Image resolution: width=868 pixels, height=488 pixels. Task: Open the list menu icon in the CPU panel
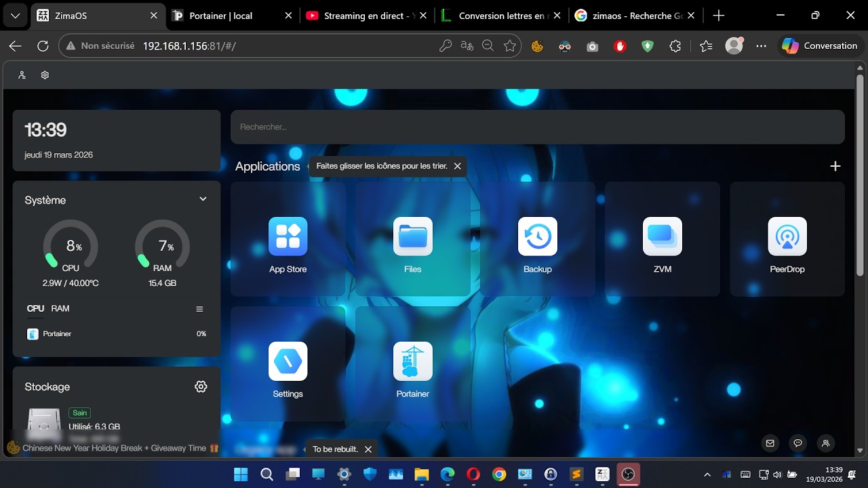199,309
